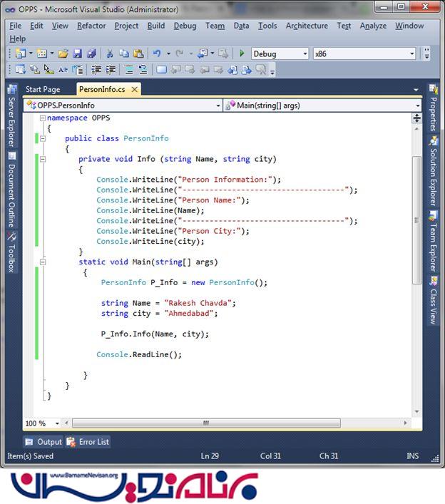Click the Open File folder icon

tap(63, 54)
